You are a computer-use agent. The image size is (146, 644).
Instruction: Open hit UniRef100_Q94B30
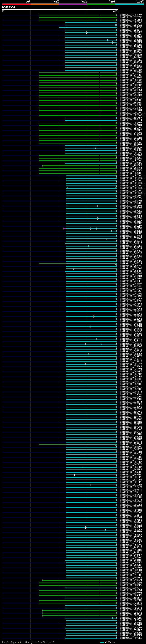point(131,27)
